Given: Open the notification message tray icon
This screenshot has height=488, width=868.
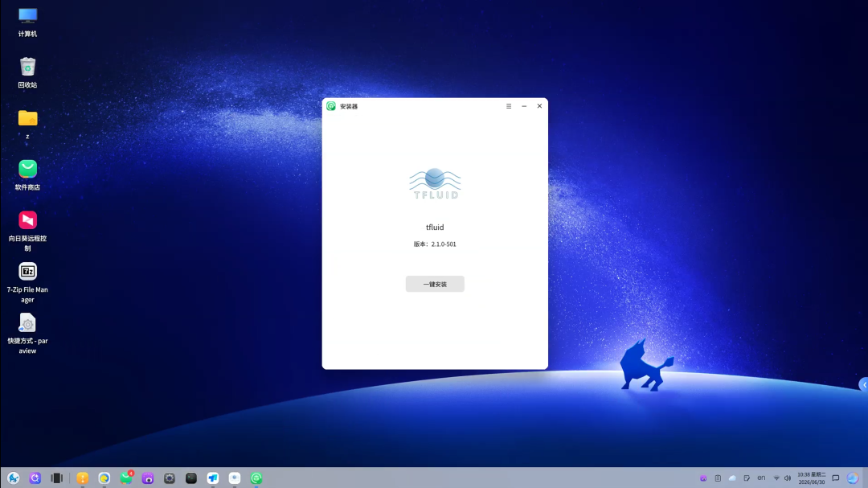Looking at the screenshot, I should coord(836,478).
